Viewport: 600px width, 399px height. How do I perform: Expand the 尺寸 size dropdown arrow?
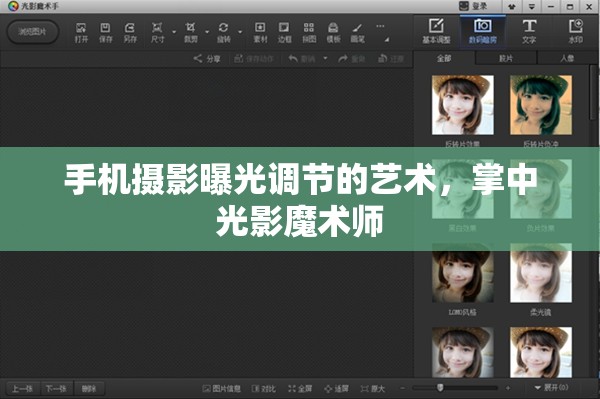174,32
